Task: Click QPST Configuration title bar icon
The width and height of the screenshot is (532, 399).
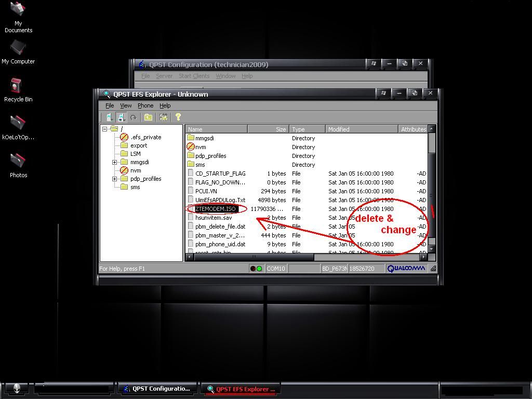Action: (142, 64)
